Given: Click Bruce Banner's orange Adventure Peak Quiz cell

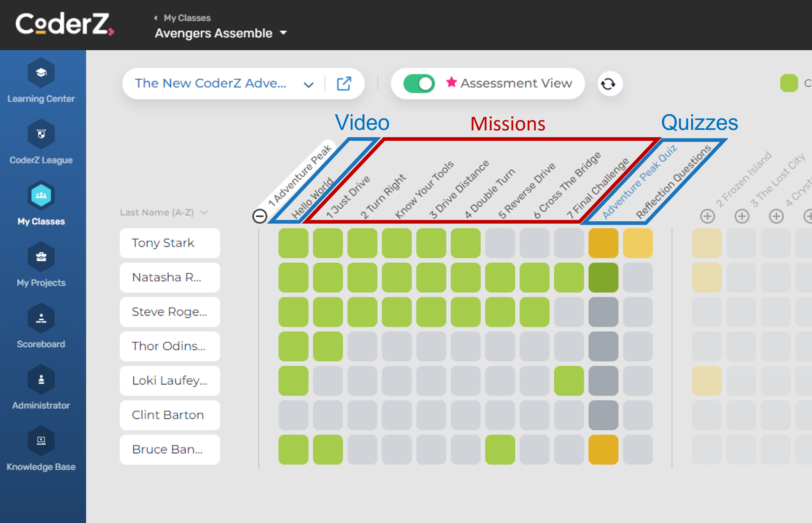Looking at the screenshot, I should pyautogui.click(x=604, y=450).
